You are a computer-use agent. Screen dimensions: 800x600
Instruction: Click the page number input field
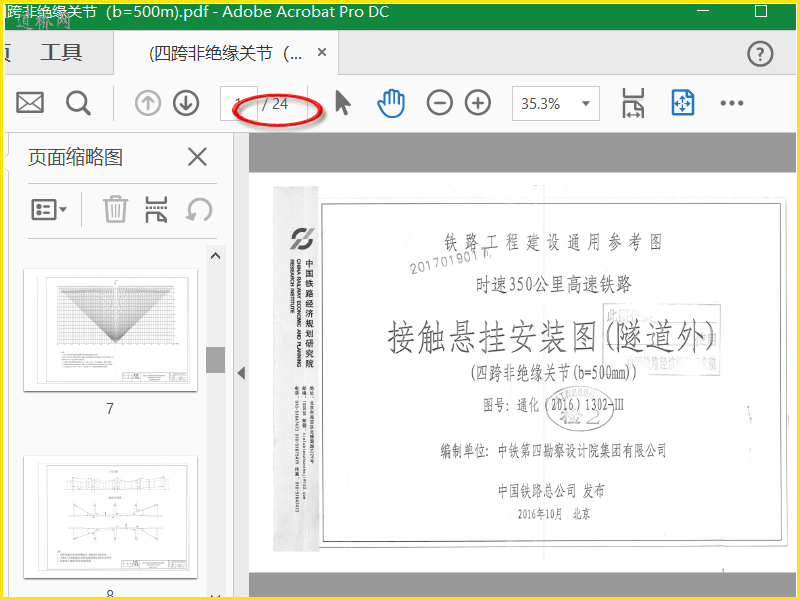[x=238, y=104]
